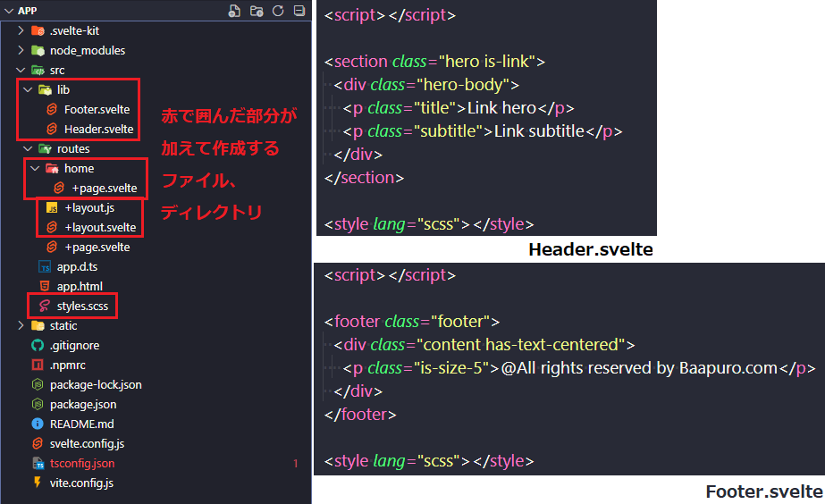Click the Node icon beside package-lock.json
The image size is (825, 504).
pyautogui.click(x=38, y=384)
